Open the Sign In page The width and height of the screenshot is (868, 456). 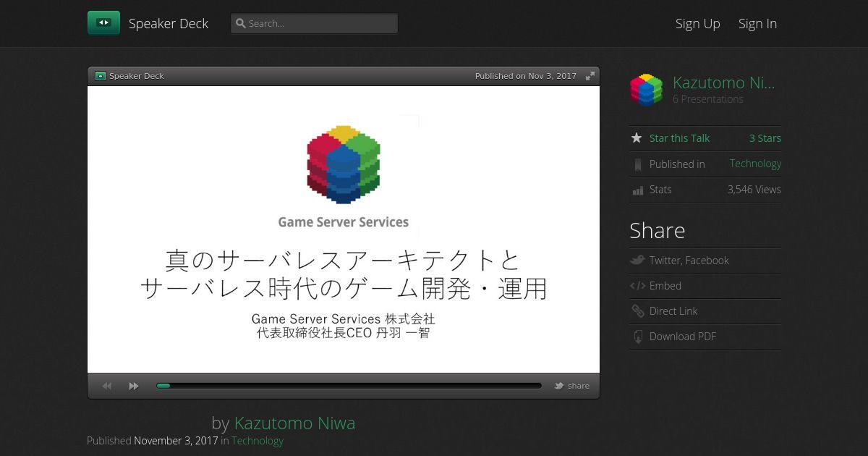coord(757,23)
